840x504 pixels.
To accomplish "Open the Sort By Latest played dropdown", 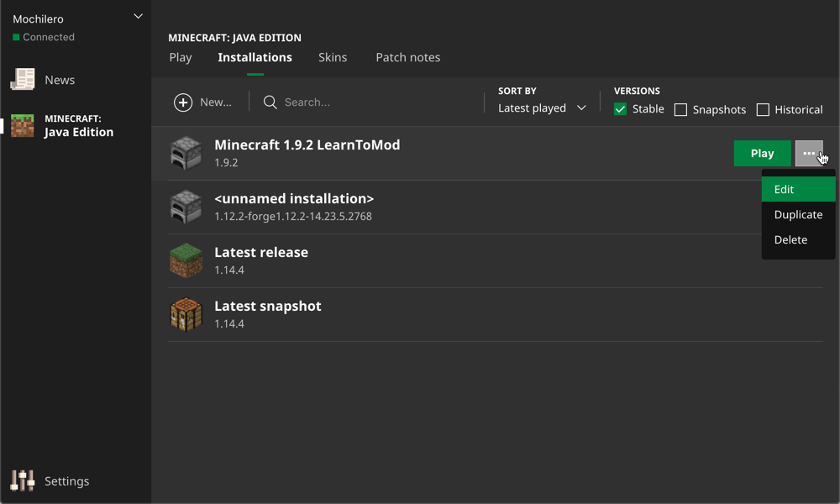I will [x=542, y=108].
